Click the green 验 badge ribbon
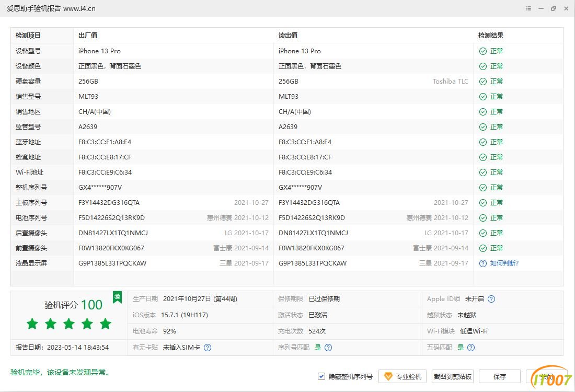Image resolution: width=575 pixels, height=392 pixels. [117, 297]
